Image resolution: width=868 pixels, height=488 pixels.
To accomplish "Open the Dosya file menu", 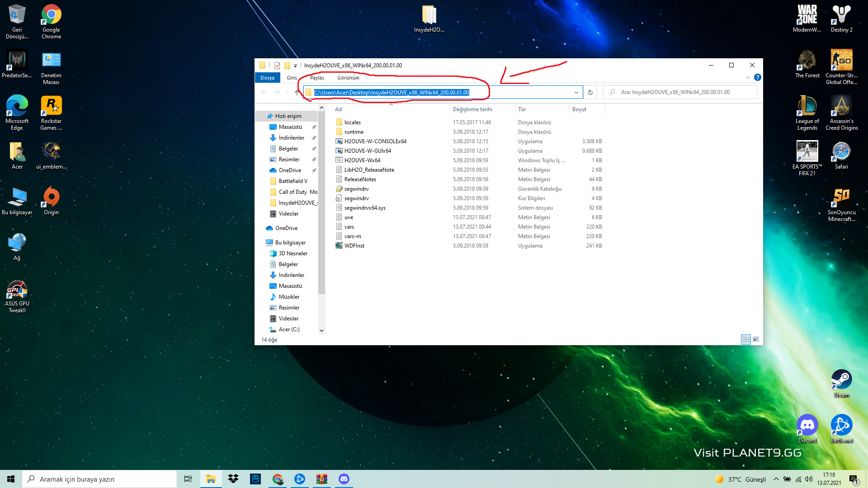I will [x=267, y=78].
